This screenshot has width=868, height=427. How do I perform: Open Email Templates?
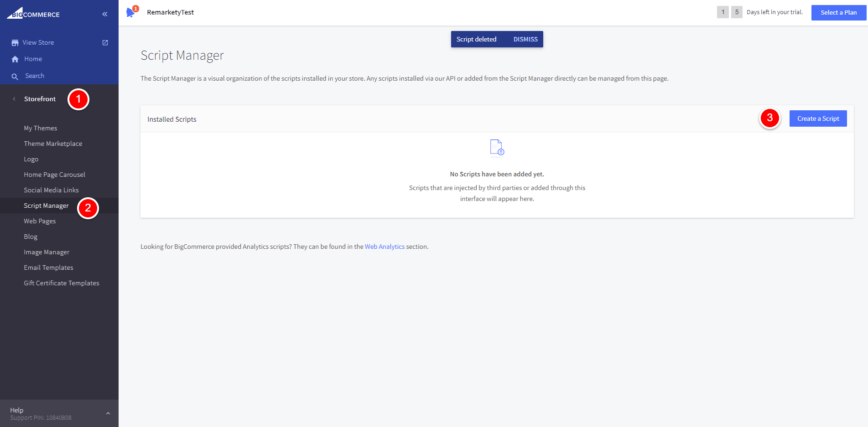coord(48,268)
